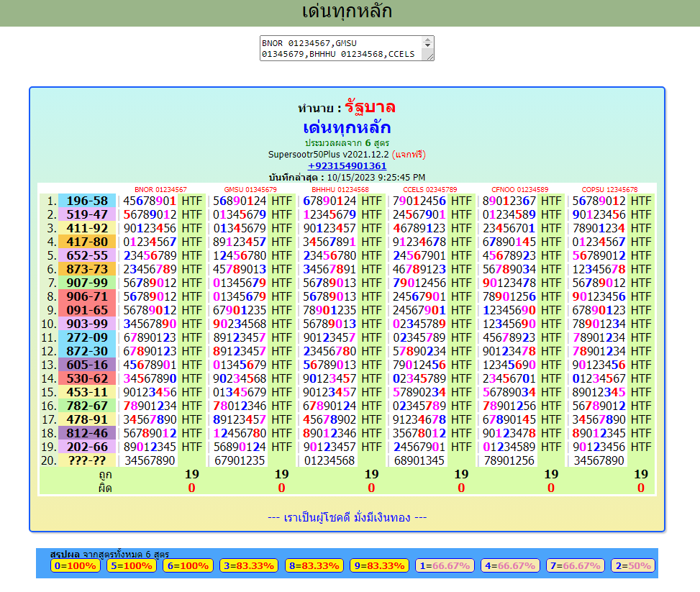Select result 872-30 in row 12
This screenshot has height=592, width=700.
87,351
